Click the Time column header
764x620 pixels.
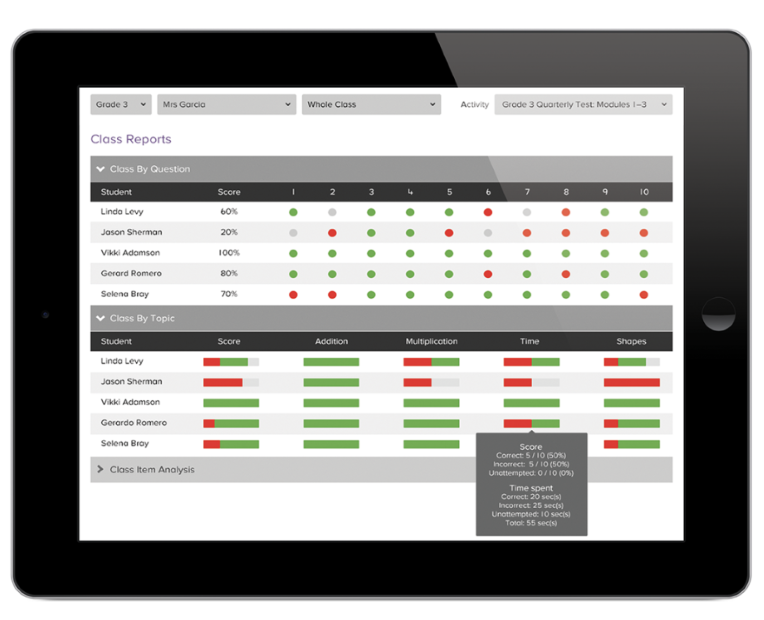point(530,341)
